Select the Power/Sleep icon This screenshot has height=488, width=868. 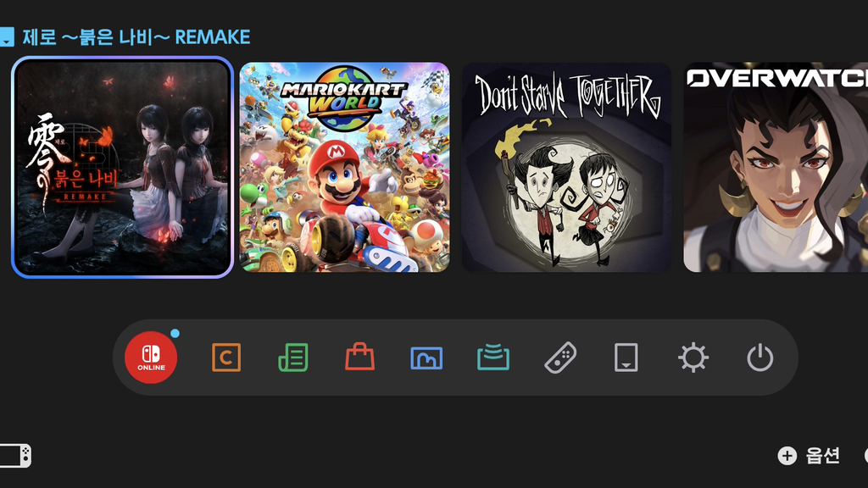click(760, 358)
